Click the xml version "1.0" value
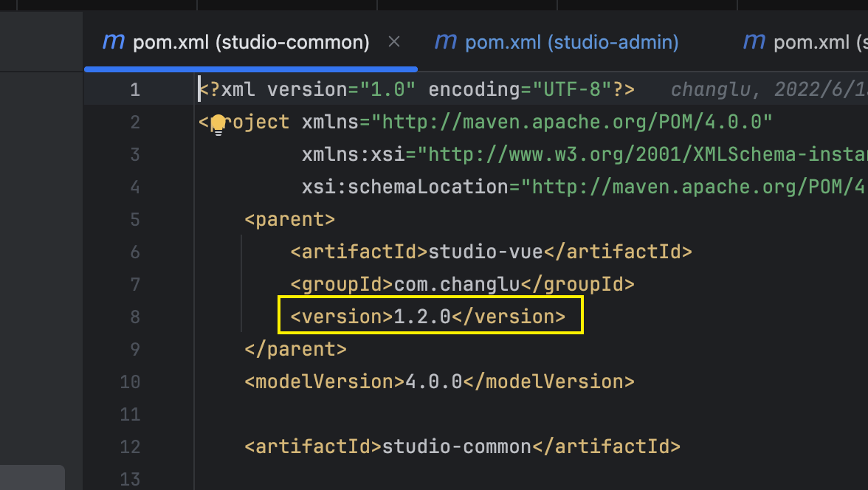The image size is (868, 490). click(387, 90)
